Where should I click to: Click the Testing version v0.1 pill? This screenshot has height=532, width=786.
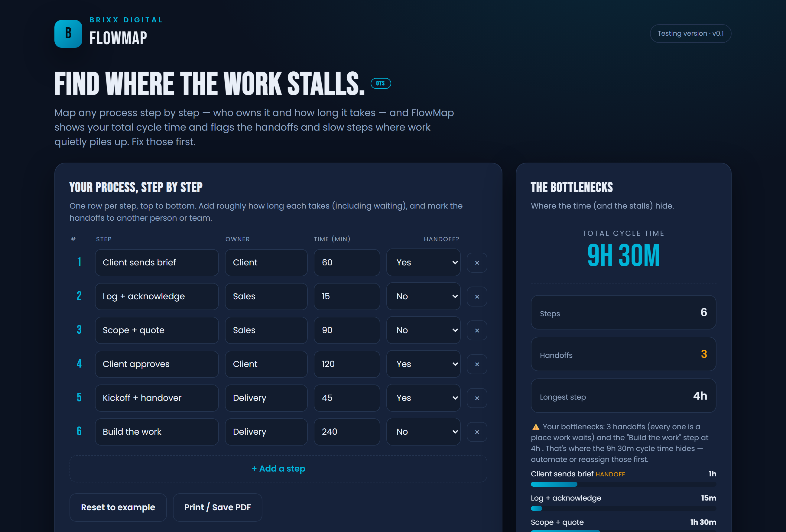point(690,34)
